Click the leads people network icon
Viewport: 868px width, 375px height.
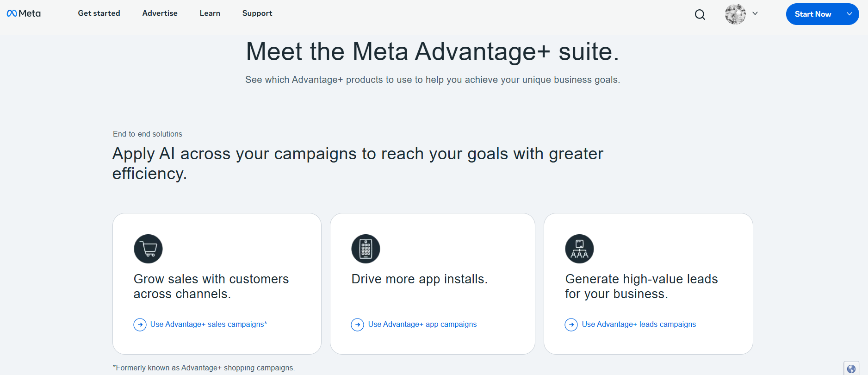point(579,249)
